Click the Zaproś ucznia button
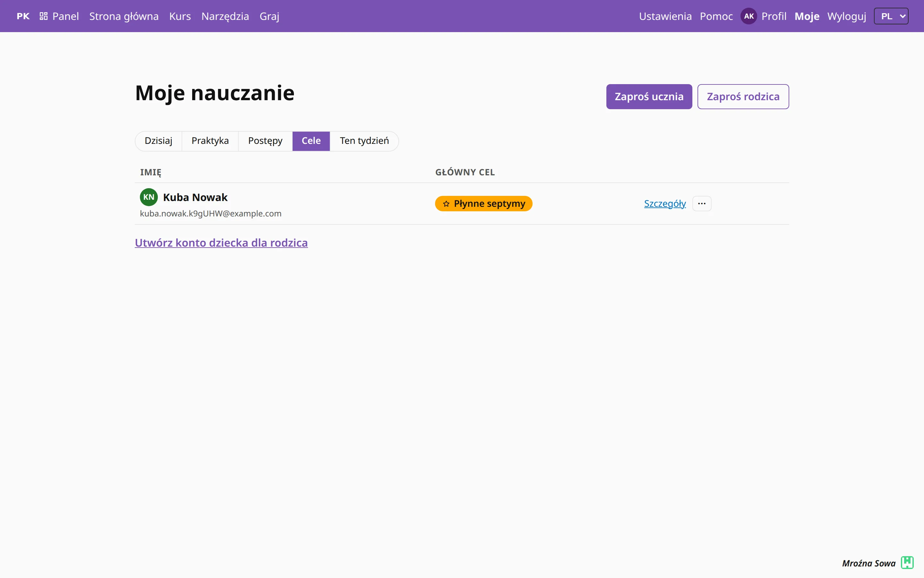924x578 pixels. coord(649,97)
